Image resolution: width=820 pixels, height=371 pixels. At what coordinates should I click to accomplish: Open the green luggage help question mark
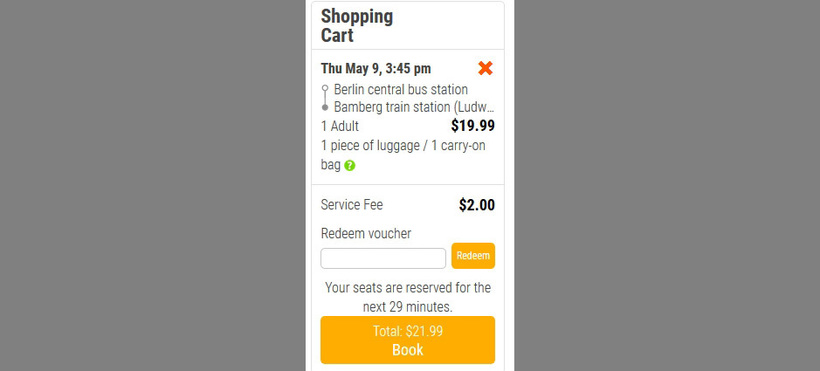point(350,166)
